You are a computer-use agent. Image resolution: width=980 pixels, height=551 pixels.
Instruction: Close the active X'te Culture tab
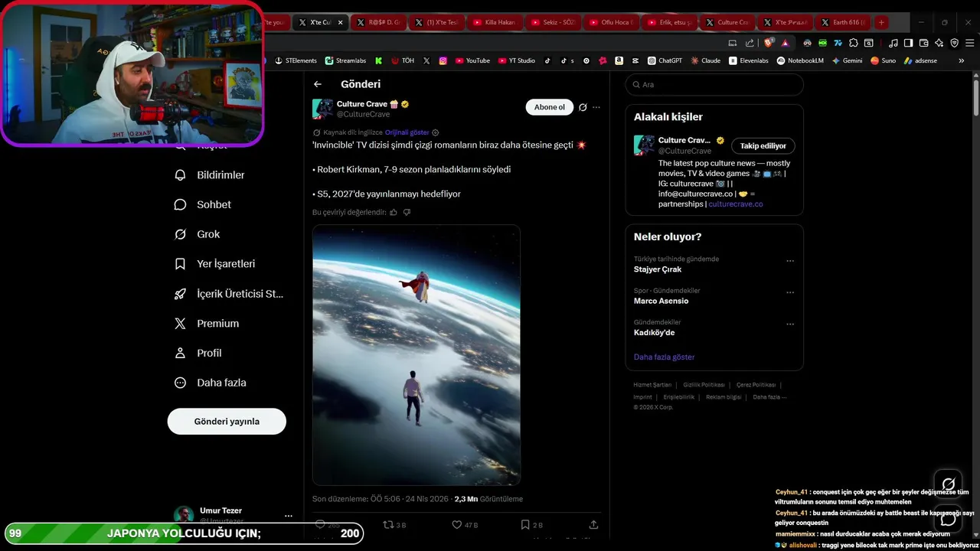[x=340, y=22]
